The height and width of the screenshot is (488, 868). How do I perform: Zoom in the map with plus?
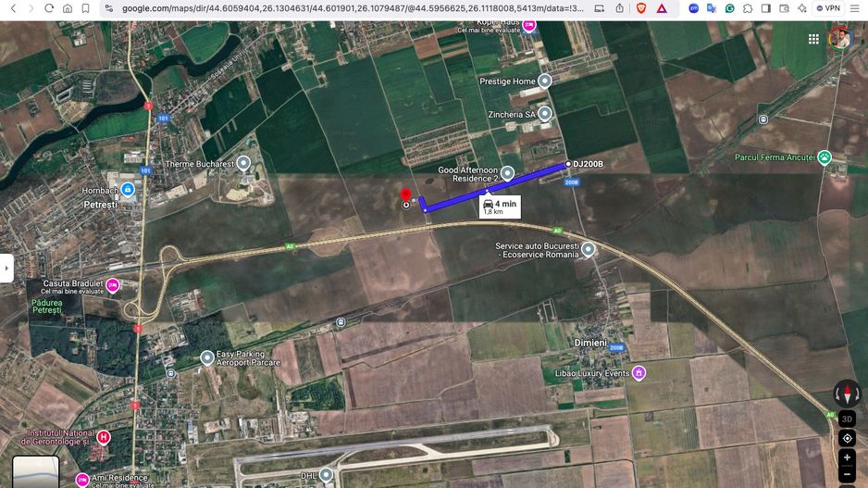pos(847,457)
